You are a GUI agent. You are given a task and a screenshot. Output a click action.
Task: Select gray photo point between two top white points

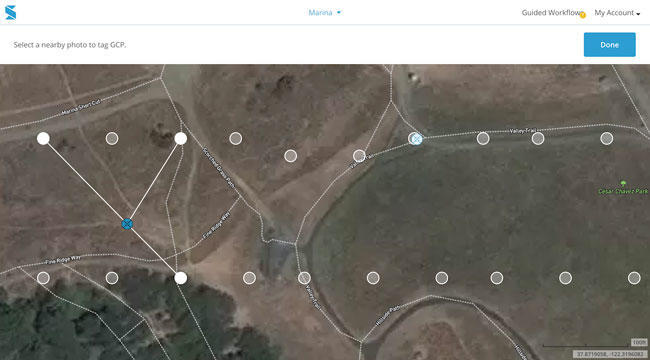(112, 139)
